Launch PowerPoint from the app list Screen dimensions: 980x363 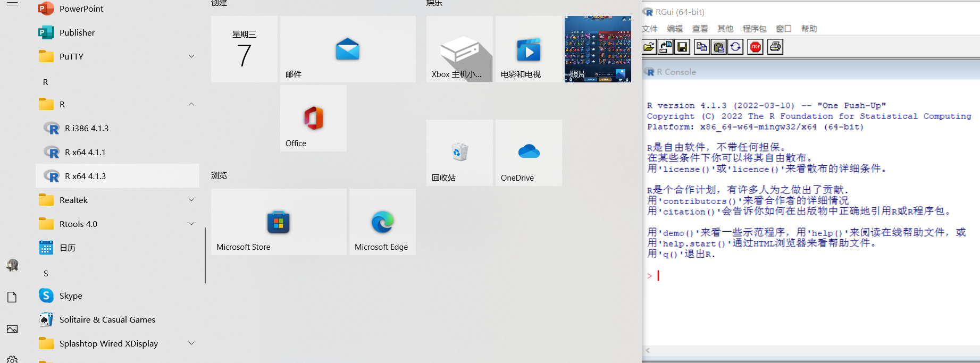118,9
